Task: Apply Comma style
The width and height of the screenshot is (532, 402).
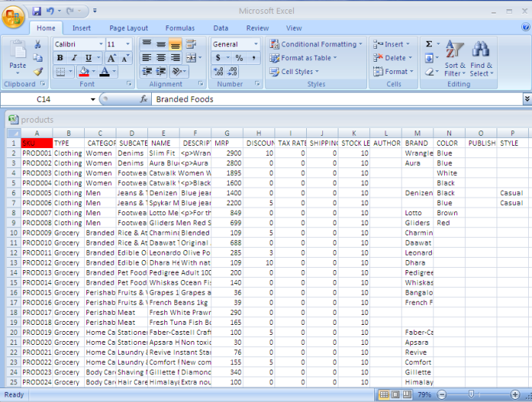Action: (254, 58)
